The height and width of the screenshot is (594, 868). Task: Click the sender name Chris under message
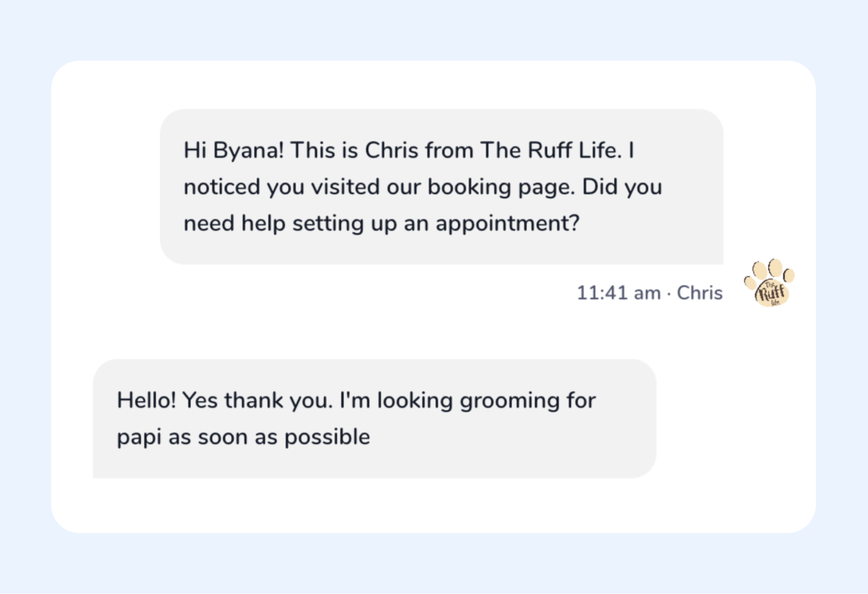[699, 293]
